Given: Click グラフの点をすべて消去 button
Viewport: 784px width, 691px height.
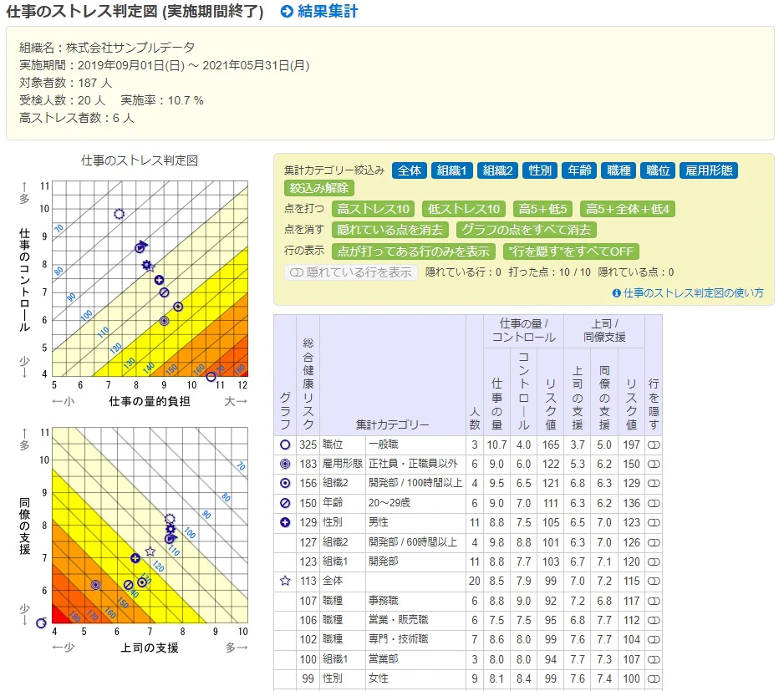Looking at the screenshot, I should tap(526, 230).
